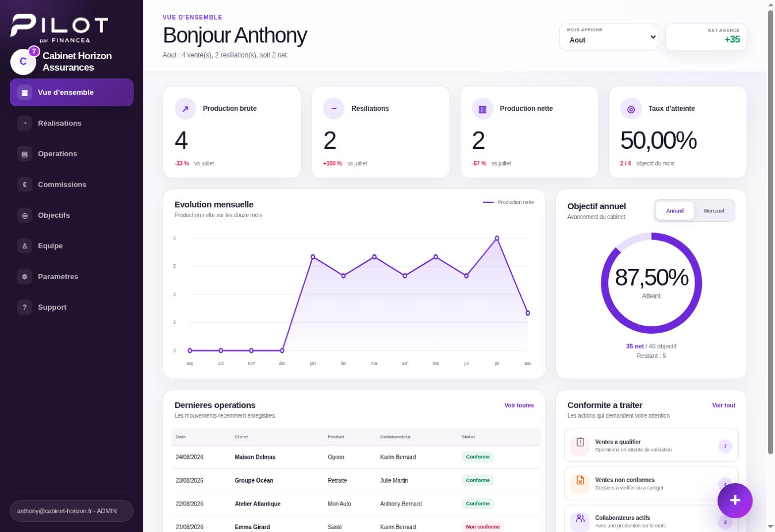775x532 pixels.
Task: Click the Ventes a qualifier alert icon
Action: click(580, 445)
